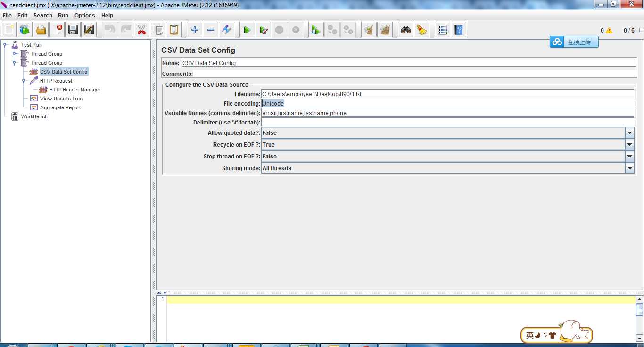Collapse the HTTP Request node handle
The height and width of the screenshot is (347, 644).
(x=24, y=81)
